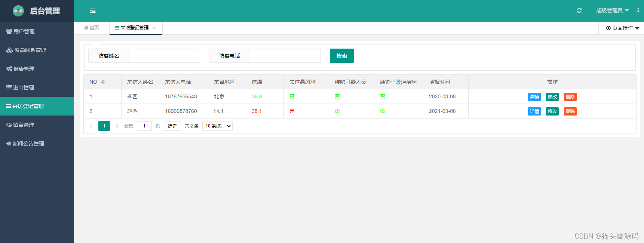Click the page number jump input
The image size is (644, 243).
144,126
